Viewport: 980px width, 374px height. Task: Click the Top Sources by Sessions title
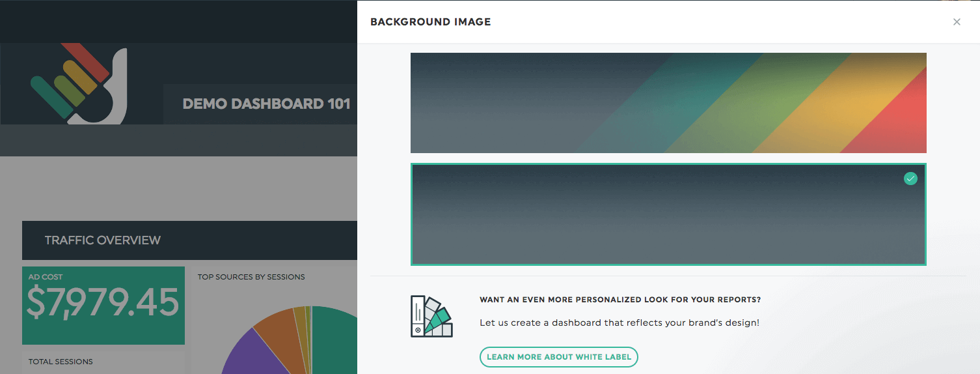(251, 277)
